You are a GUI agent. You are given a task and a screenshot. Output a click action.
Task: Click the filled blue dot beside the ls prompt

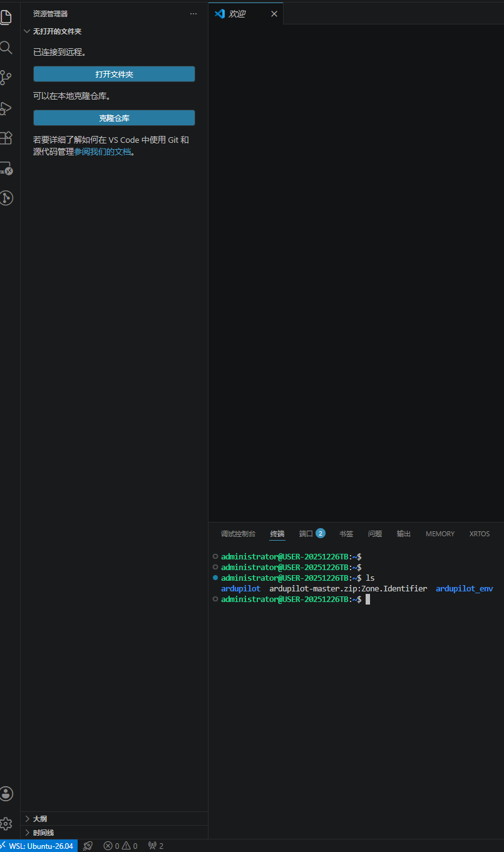tap(215, 578)
